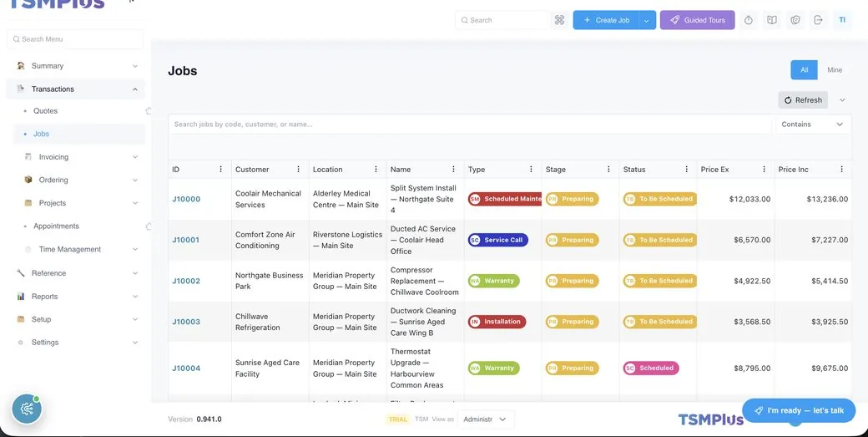Open ID column options menu

pos(221,170)
